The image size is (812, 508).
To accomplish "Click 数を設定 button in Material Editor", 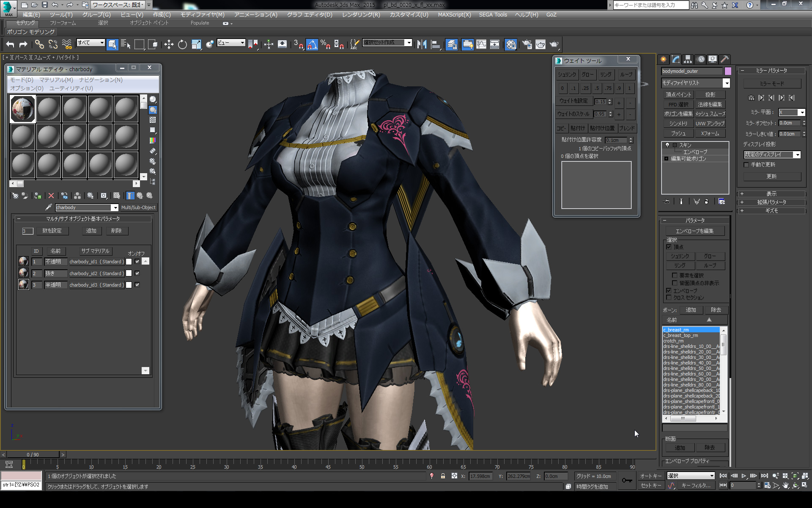I will click(x=52, y=231).
